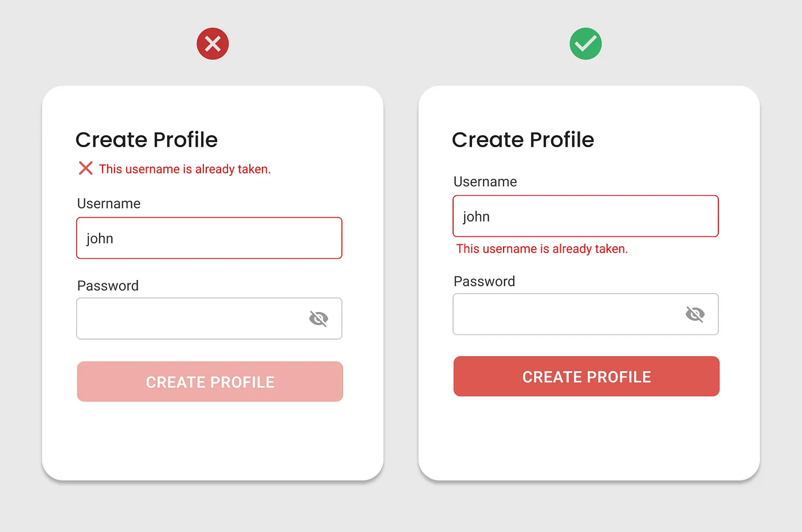Click the error text below right username field
Image resolution: width=802 pixels, height=532 pixels.
[542, 249]
